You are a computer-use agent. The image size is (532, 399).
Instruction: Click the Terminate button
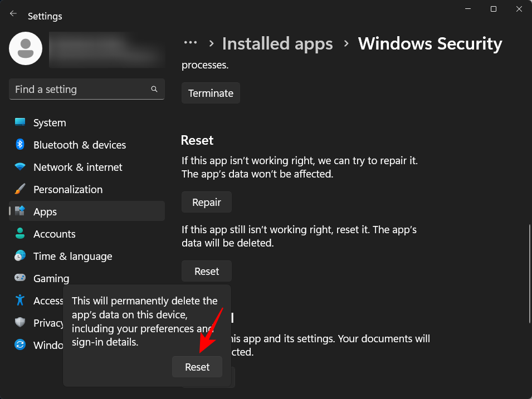tap(211, 93)
